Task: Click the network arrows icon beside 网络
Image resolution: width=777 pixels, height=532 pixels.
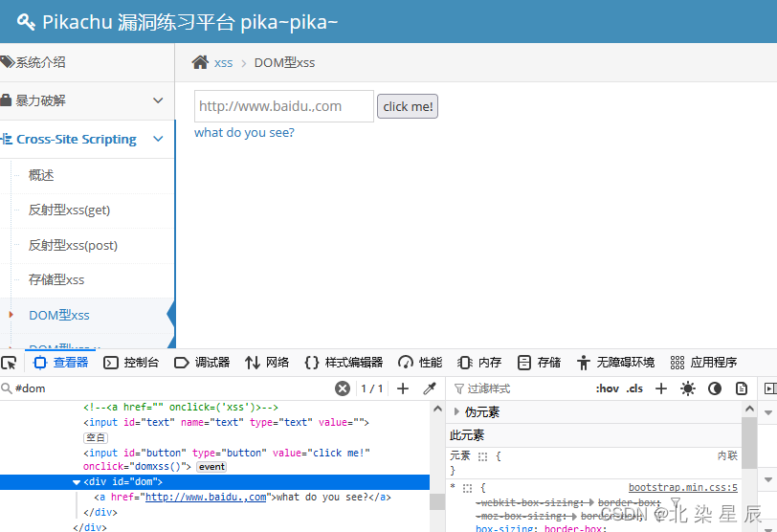Action: click(x=253, y=363)
